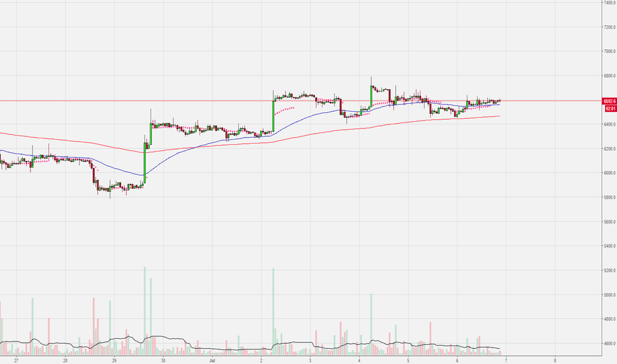Click the 5200.0 price axis label

610,270
